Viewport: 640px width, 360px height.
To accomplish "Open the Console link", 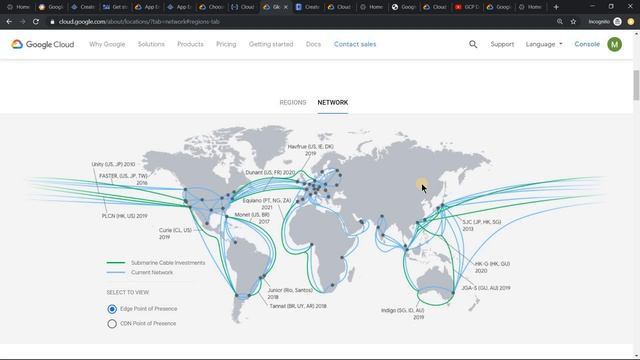I will coord(587,44).
